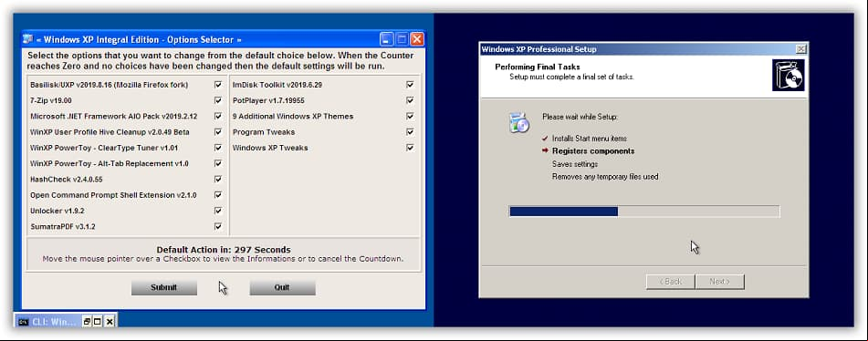Click the setup disc icon beside Please wait
868x341 pixels.
pos(519,123)
